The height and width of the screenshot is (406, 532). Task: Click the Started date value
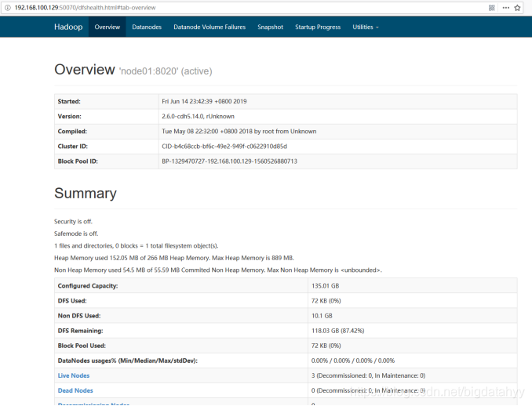204,101
